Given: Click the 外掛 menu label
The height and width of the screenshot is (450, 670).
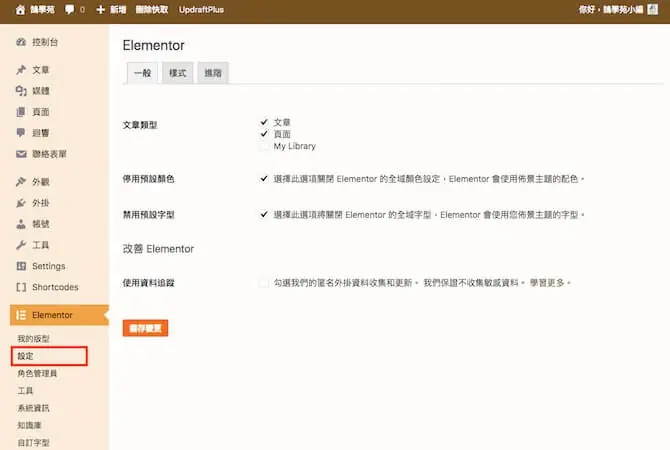Looking at the screenshot, I should (41, 203).
